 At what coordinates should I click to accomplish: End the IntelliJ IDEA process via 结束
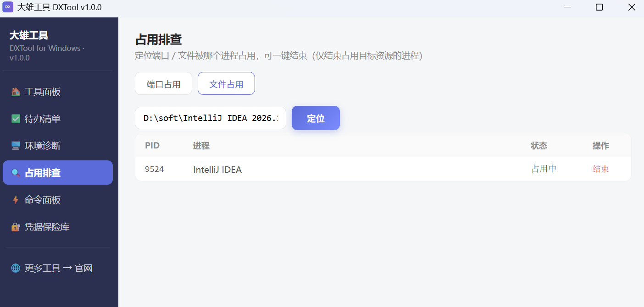tap(601, 169)
